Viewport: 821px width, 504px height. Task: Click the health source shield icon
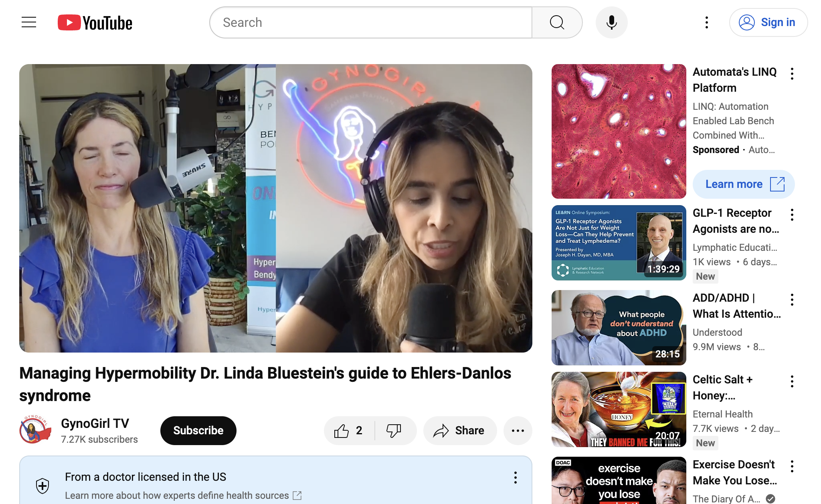(42, 486)
